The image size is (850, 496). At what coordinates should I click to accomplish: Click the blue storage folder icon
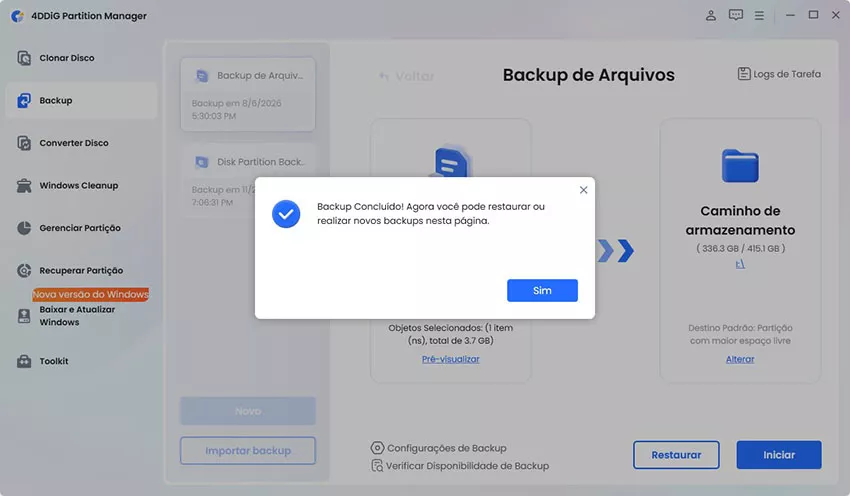coord(740,165)
